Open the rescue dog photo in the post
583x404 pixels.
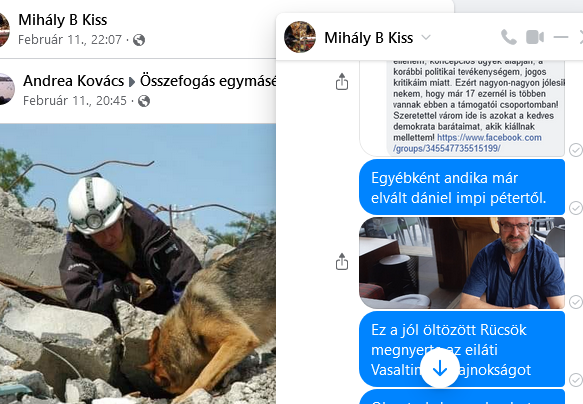(138, 264)
